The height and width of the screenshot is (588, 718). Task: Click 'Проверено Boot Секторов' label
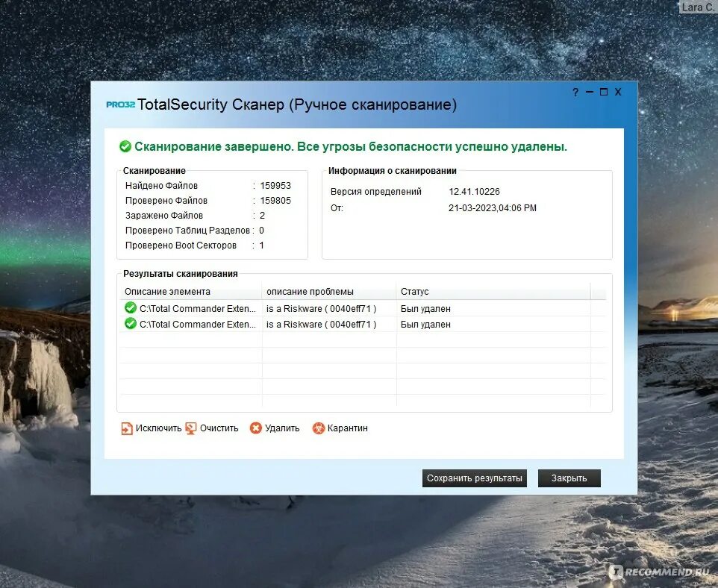181,245
